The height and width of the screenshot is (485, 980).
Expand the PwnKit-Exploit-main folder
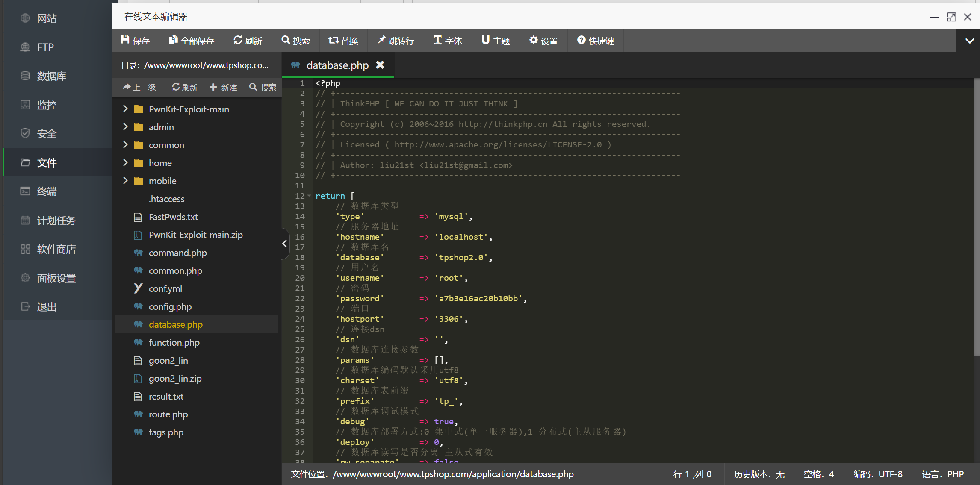125,109
